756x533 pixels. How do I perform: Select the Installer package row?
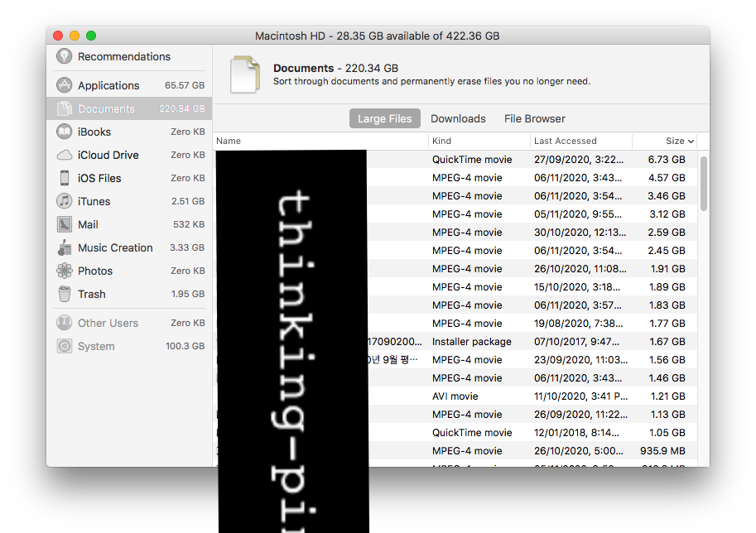[455, 342]
